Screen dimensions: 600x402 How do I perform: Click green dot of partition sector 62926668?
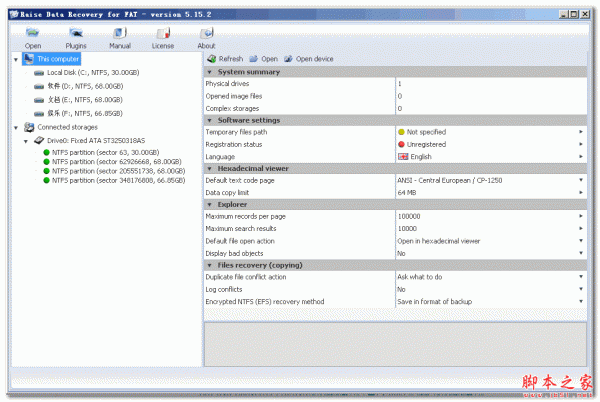47,162
